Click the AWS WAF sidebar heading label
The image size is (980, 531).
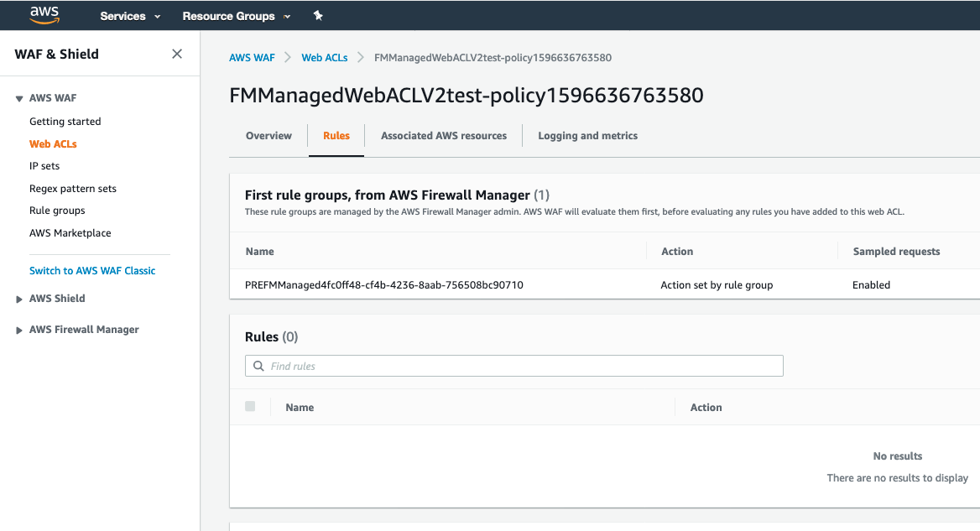[x=53, y=98]
